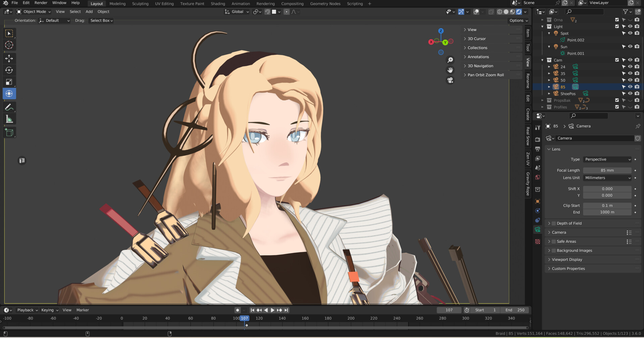The image size is (644, 338).
Task: Expand the Collections section in sidebar
Action: [x=477, y=48]
